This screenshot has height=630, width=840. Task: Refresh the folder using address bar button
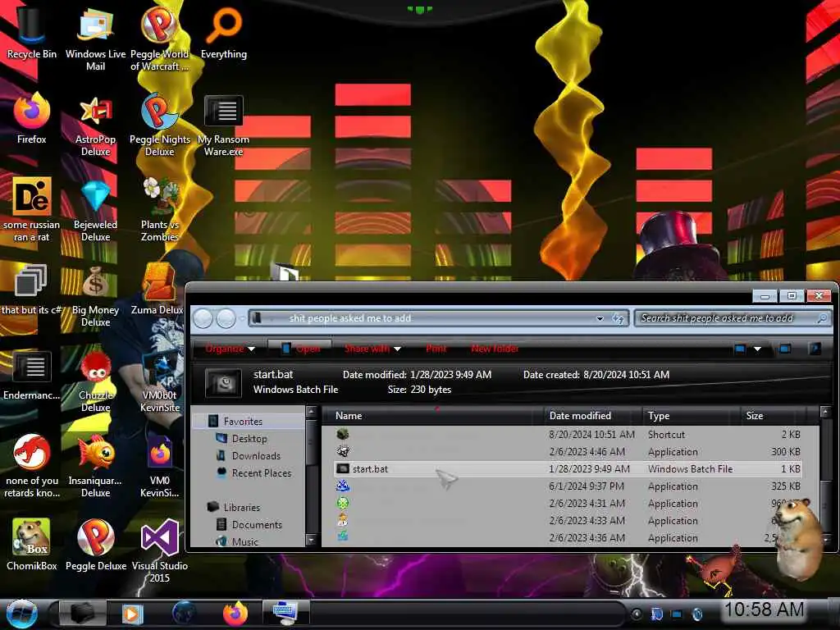tap(619, 318)
